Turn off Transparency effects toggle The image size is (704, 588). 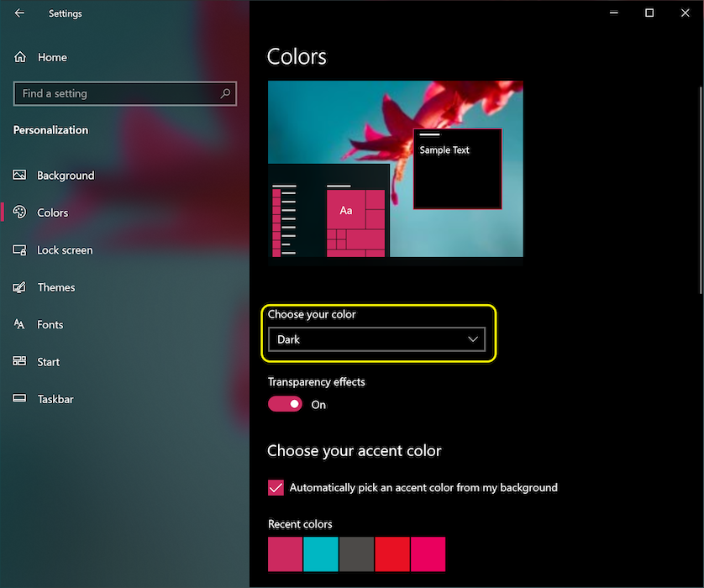coord(285,404)
